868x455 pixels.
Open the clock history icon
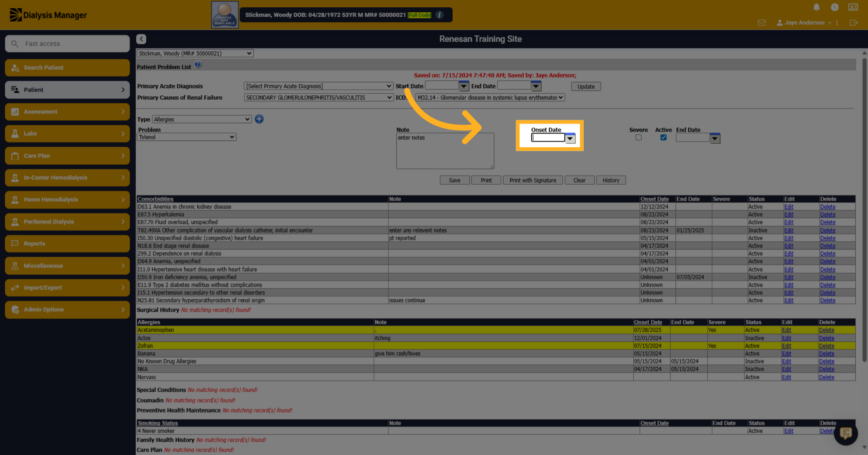834,7
